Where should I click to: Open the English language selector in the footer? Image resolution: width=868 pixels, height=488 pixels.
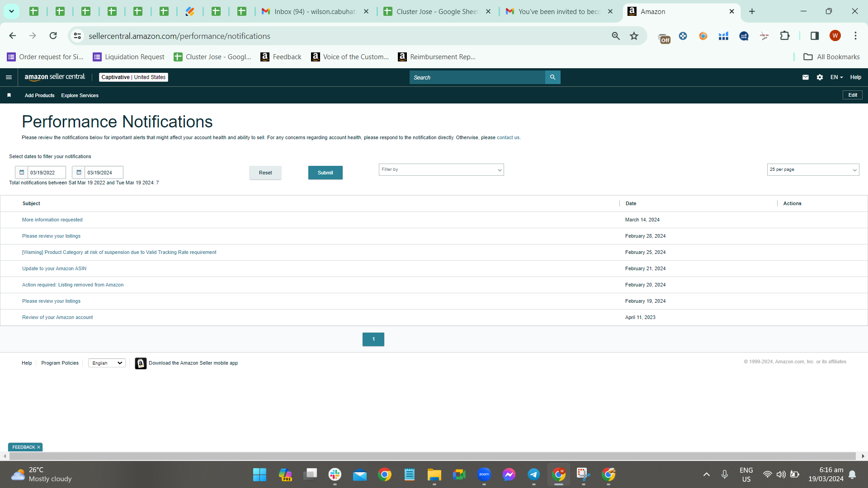click(x=107, y=363)
